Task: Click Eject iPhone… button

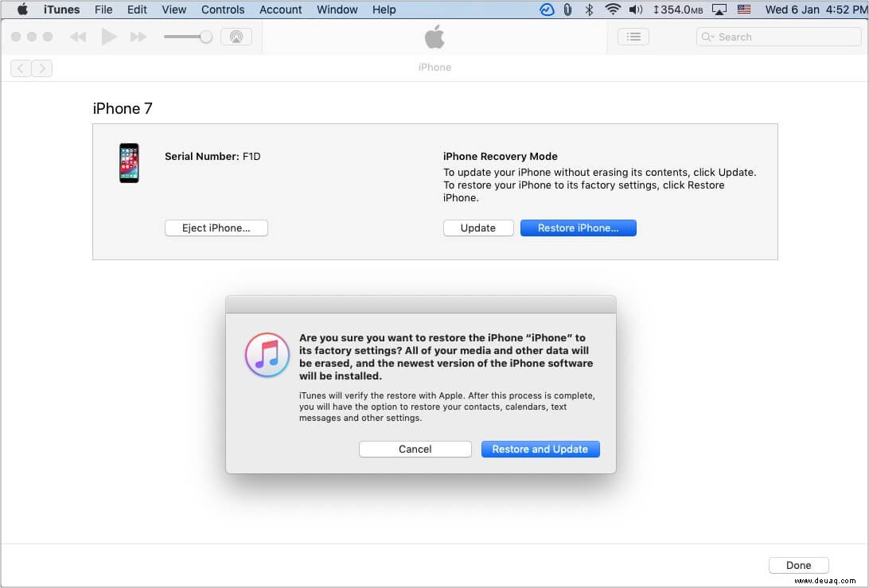Action: (216, 228)
